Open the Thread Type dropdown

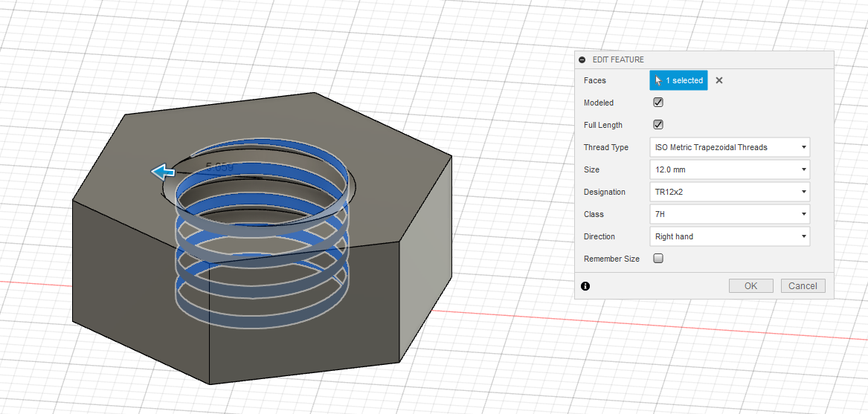729,147
